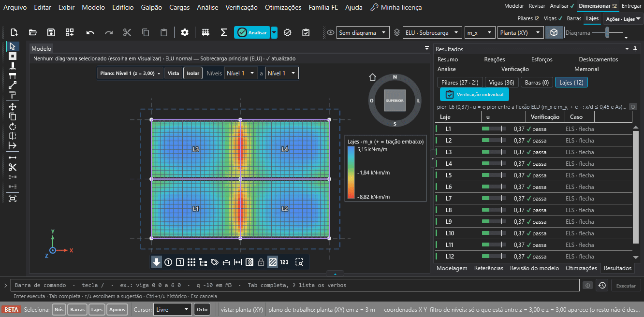
Task: Click the sigma summation icon
Action: point(224,32)
